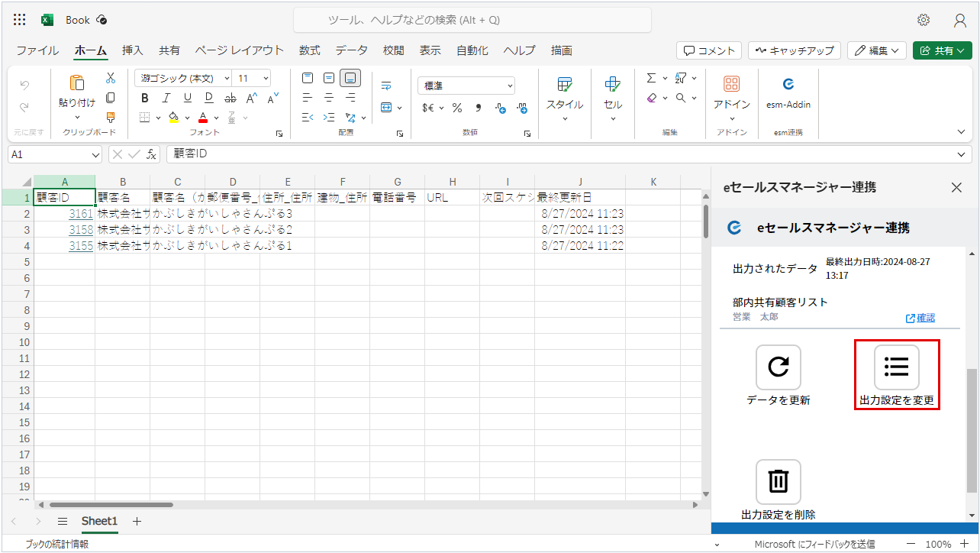The width and height of the screenshot is (980, 553).
Task: Toggle italic formatting
Action: [x=166, y=98]
